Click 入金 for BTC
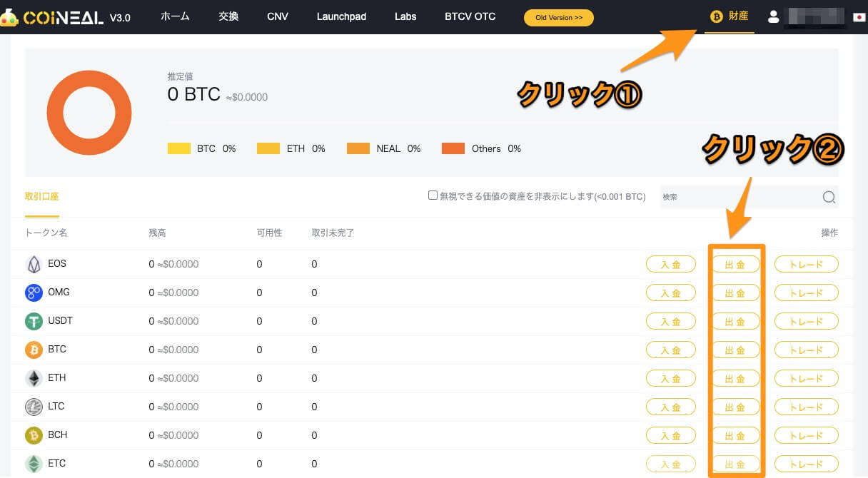 [671, 350]
